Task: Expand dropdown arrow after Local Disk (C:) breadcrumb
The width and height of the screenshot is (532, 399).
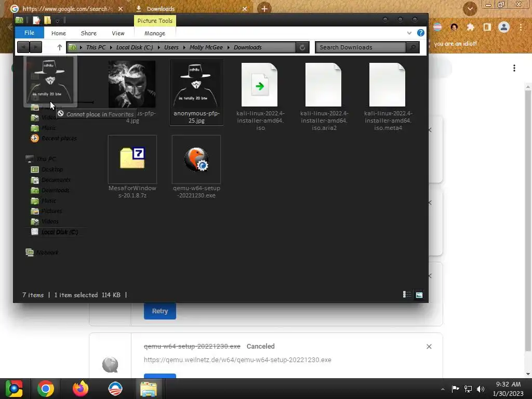Action: (158, 47)
